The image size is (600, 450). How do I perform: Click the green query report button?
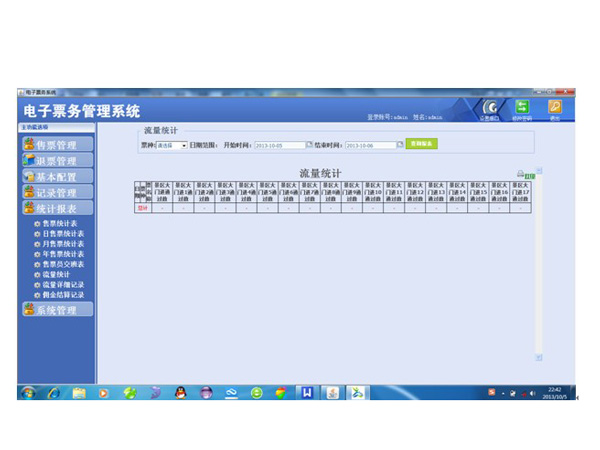click(421, 143)
